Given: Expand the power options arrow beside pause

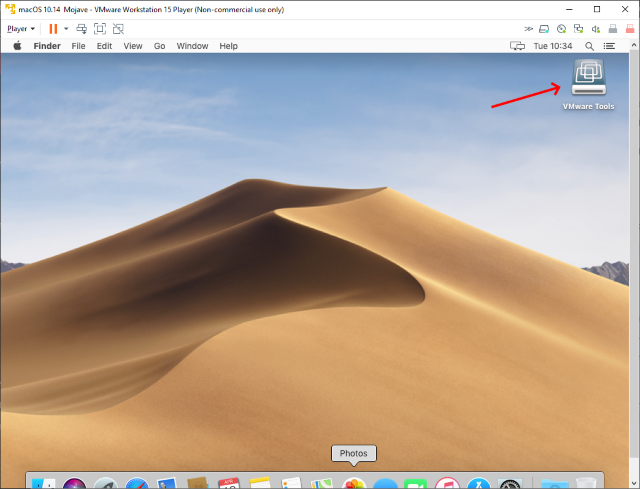Looking at the screenshot, I should (x=66, y=29).
